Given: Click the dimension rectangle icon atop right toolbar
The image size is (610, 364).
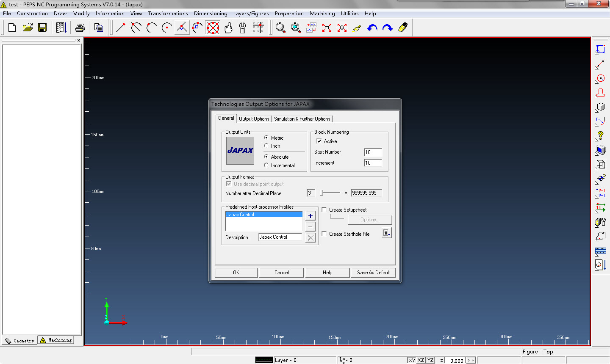Looking at the screenshot, I should (x=600, y=50).
